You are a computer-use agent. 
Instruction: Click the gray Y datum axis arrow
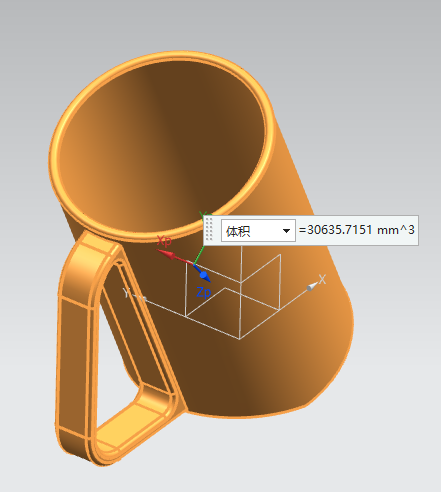coord(142,298)
